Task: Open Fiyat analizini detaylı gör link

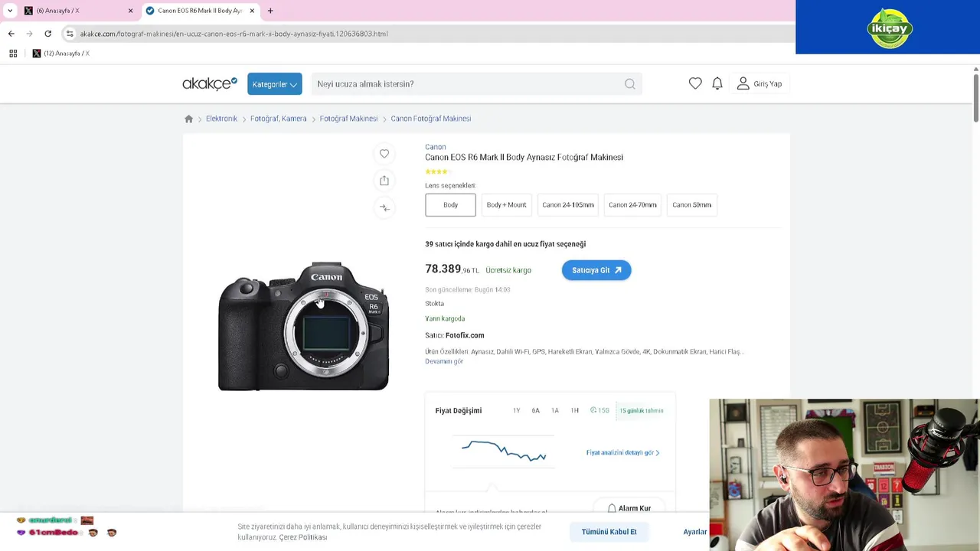Action: pos(622,452)
